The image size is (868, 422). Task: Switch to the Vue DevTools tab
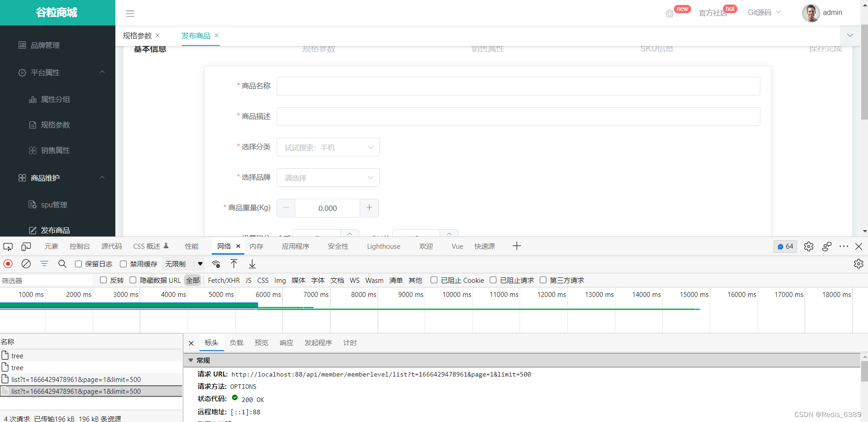457,246
